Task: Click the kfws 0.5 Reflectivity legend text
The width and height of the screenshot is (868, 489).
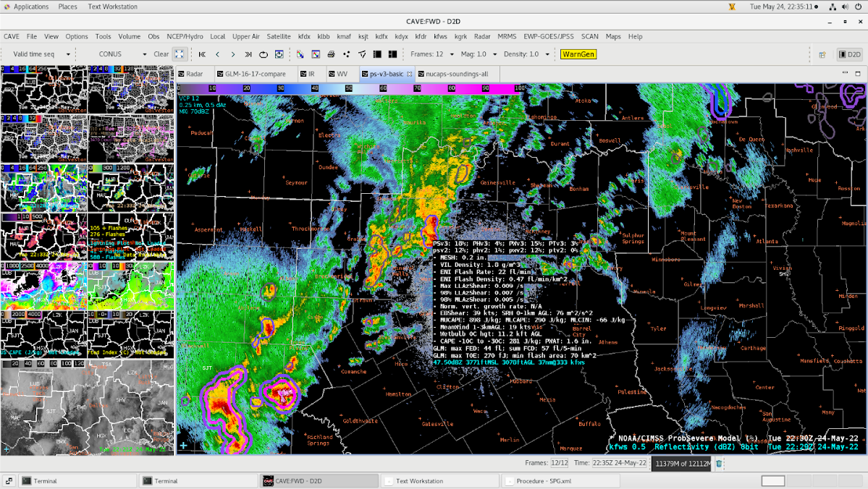Action: [734, 447]
